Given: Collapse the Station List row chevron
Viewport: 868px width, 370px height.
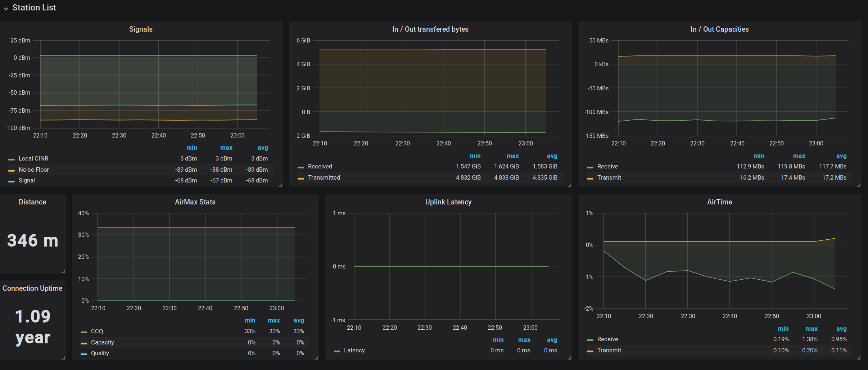Looking at the screenshot, I should [6, 9].
